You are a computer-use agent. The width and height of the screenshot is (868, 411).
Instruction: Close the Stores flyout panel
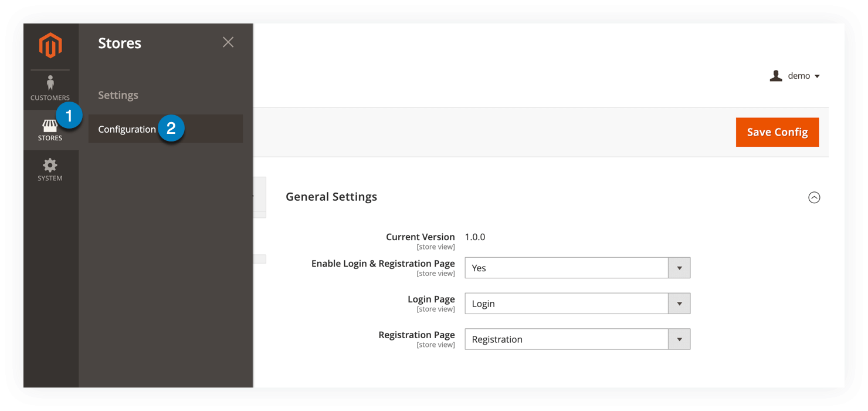[x=228, y=42]
